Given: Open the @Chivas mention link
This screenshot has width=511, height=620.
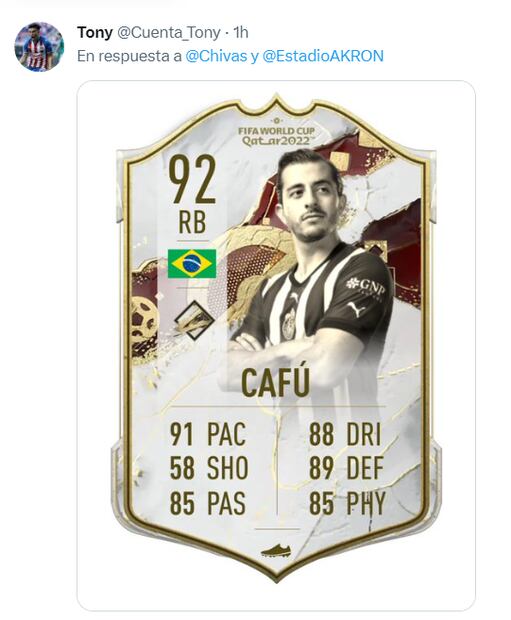Looking at the screenshot, I should click(216, 56).
